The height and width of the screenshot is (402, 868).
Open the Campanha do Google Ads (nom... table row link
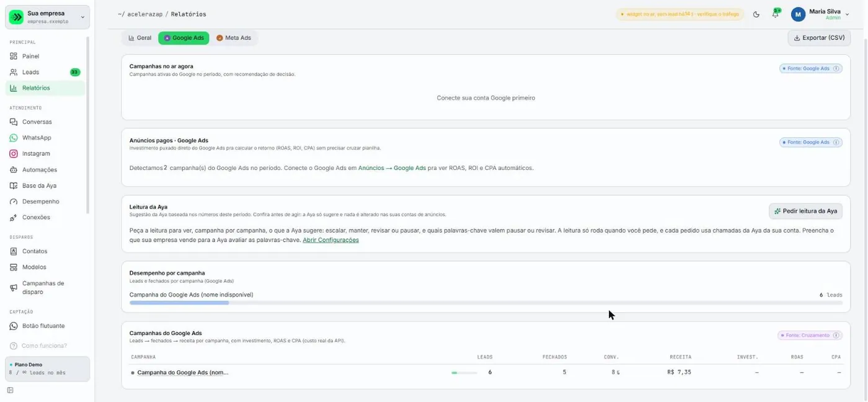(x=182, y=373)
